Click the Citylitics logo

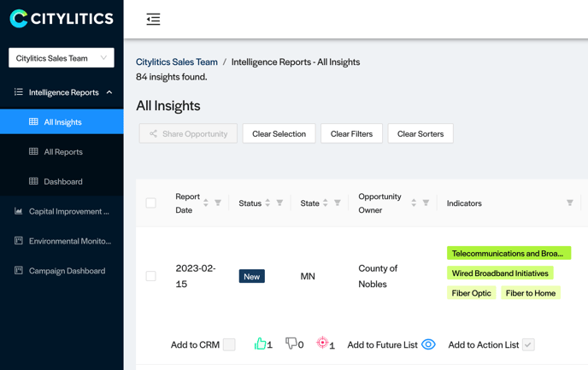(x=62, y=18)
